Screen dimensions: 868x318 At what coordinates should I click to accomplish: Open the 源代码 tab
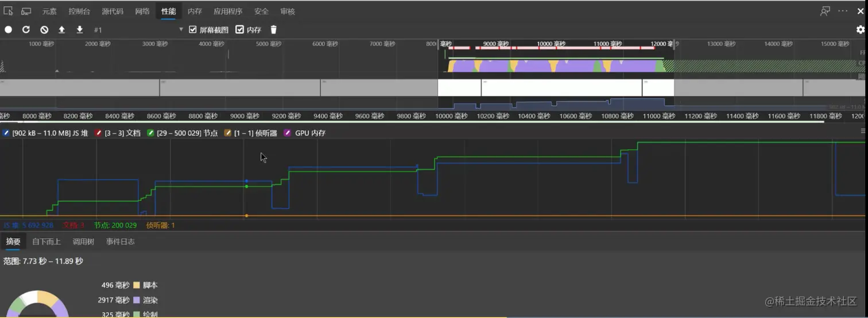[113, 11]
